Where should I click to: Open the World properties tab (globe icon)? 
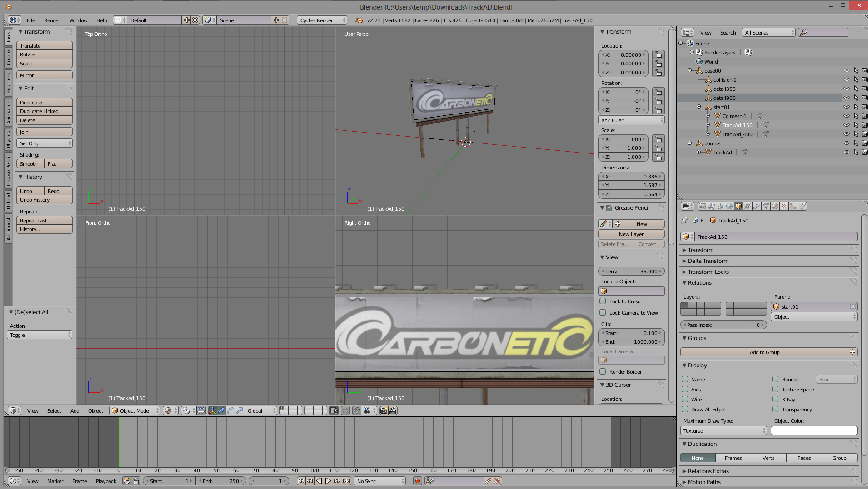coord(729,206)
